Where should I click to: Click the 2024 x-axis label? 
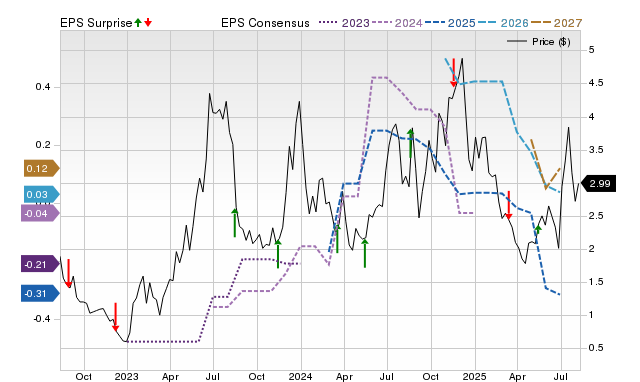coord(300,376)
